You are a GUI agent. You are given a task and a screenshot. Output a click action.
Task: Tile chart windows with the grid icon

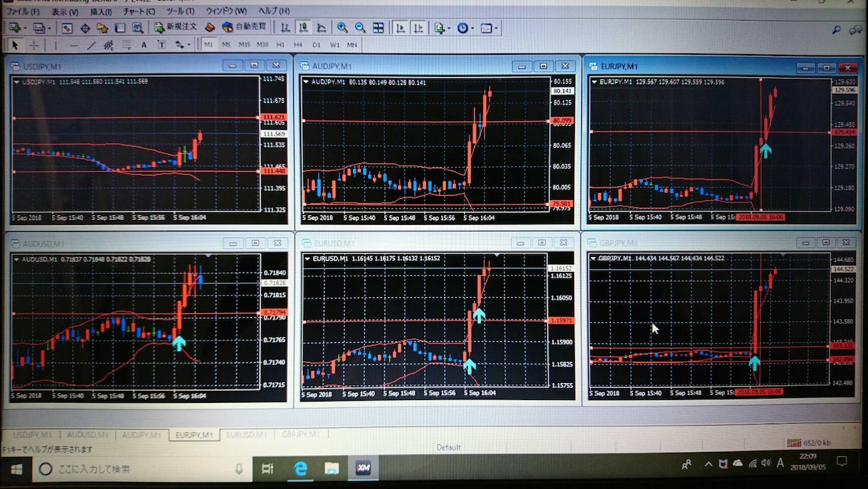click(x=379, y=28)
